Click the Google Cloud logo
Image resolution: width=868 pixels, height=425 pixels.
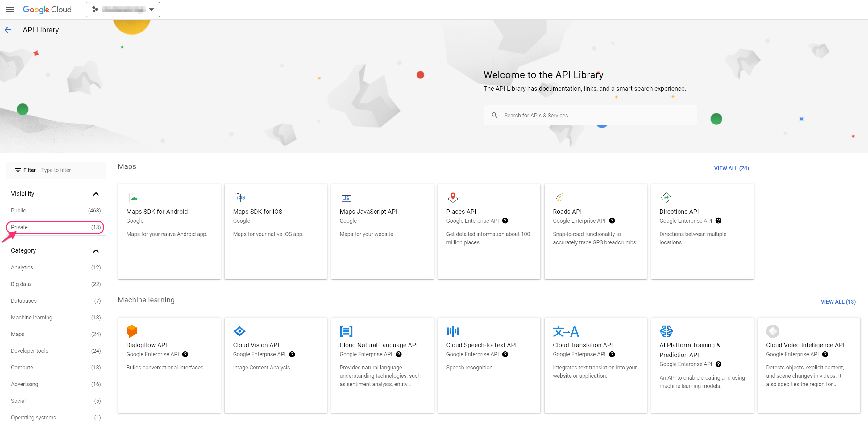tap(47, 10)
